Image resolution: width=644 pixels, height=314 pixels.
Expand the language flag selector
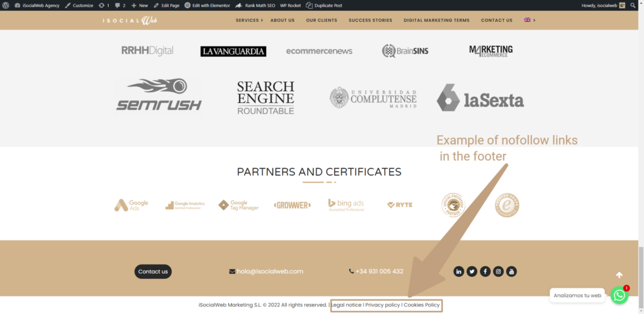click(x=530, y=20)
